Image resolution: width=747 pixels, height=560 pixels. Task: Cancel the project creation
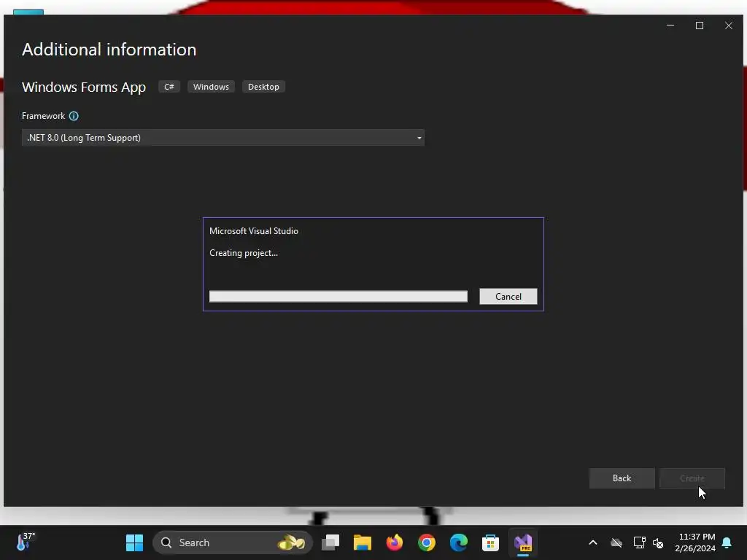[508, 296]
